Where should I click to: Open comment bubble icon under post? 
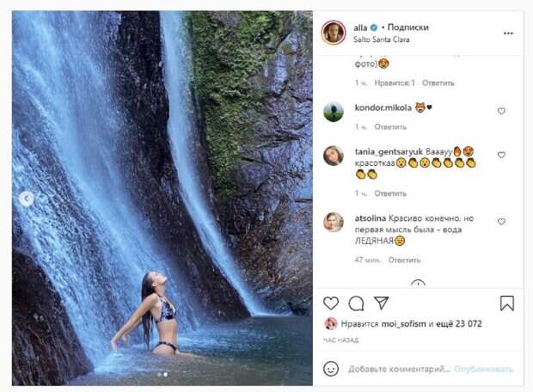tap(356, 303)
